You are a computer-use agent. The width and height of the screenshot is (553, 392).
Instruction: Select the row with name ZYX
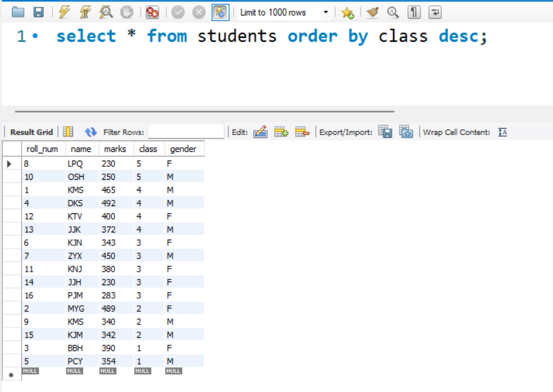coord(75,256)
